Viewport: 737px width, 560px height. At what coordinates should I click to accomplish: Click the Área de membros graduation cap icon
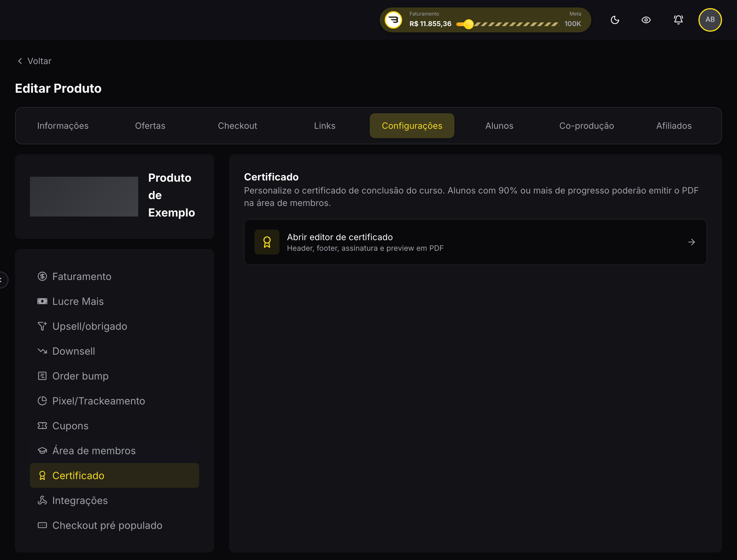(x=42, y=451)
